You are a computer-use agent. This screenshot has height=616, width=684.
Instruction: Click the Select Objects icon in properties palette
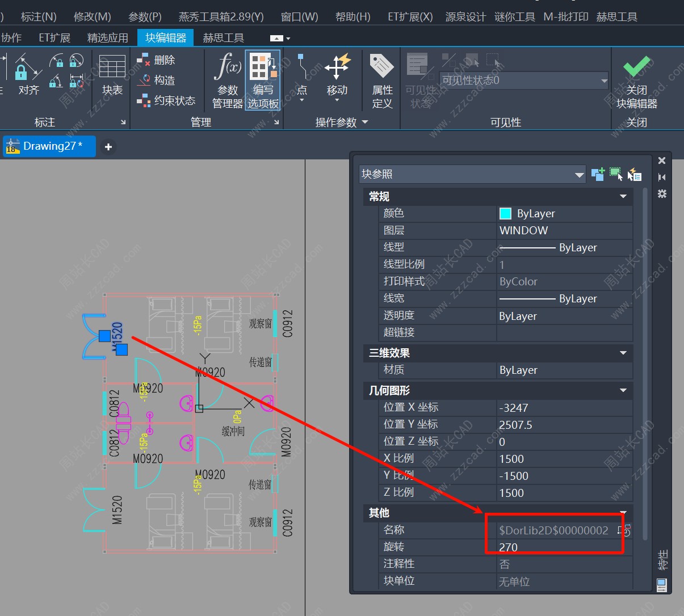coord(616,174)
